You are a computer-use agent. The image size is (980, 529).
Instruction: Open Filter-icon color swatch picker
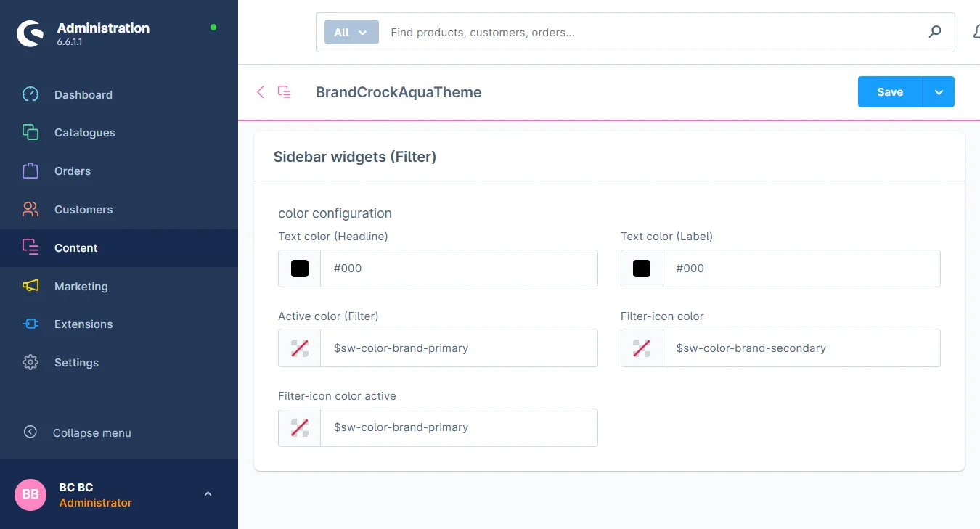(642, 348)
